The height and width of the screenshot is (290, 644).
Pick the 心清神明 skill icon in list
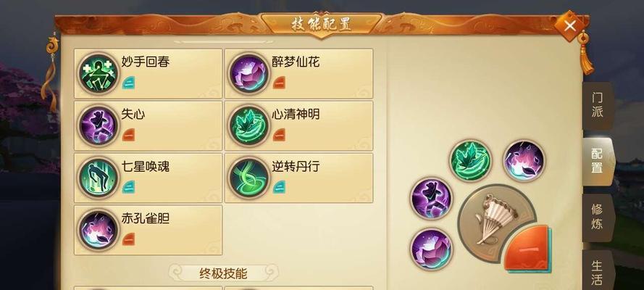click(x=248, y=125)
